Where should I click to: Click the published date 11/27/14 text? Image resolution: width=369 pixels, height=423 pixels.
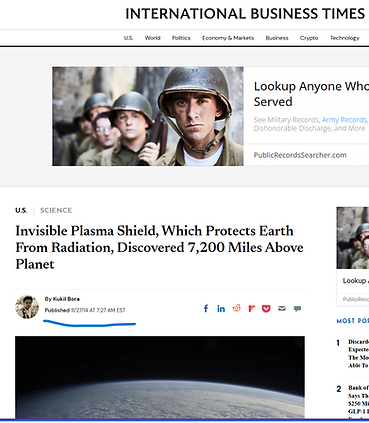(x=98, y=310)
